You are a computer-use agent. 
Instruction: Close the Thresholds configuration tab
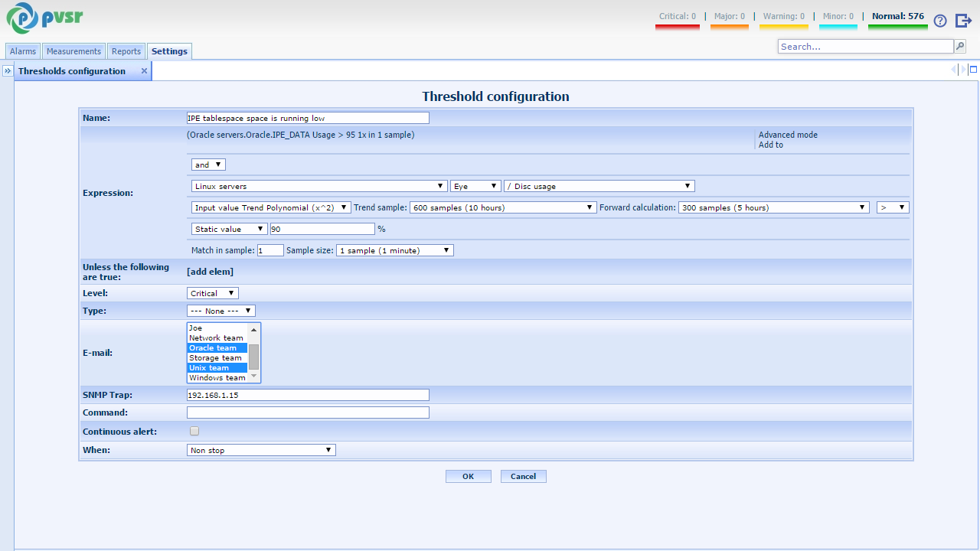coord(144,71)
